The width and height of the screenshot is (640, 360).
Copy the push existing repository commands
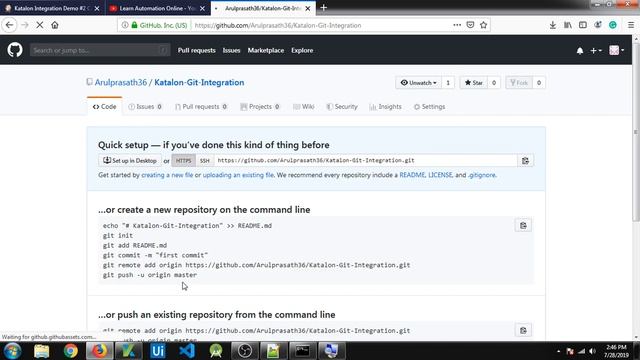(x=523, y=330)
